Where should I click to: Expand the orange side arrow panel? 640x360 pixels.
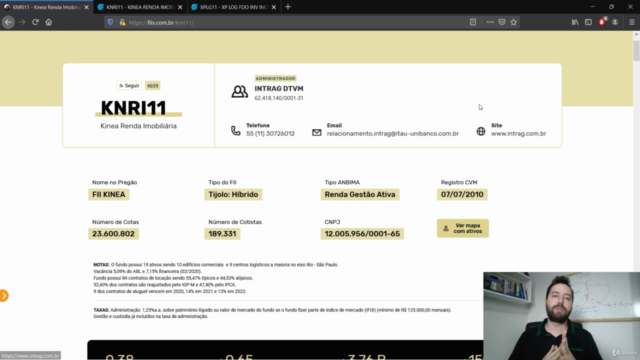click(4, 296)
